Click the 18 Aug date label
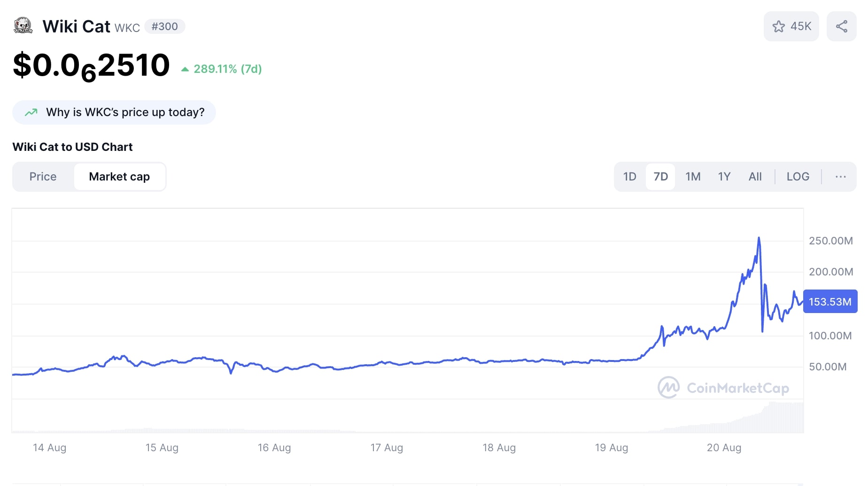 tap(499, 447)
